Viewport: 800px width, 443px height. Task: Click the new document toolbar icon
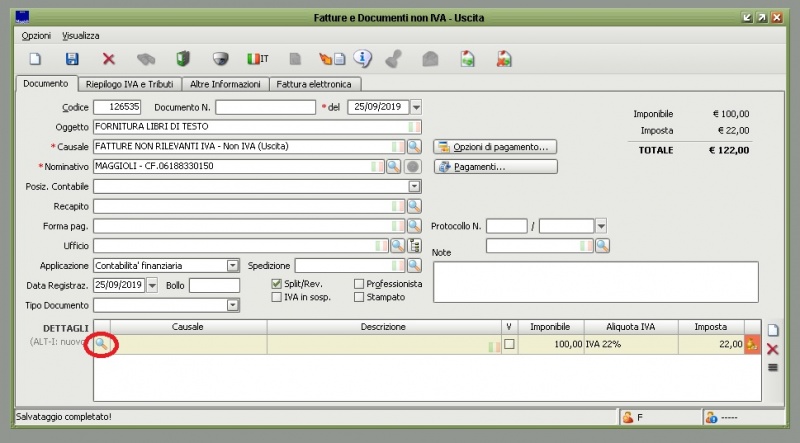pos(35,59)
